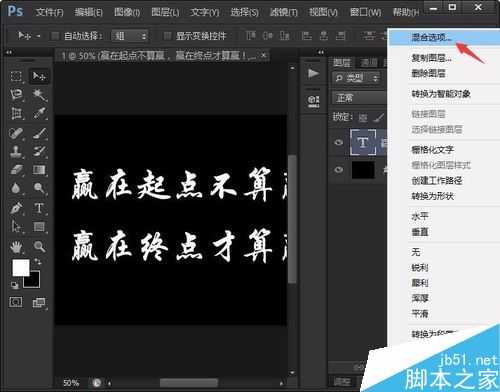Choose 删除图层 from the context menu
Viewport: 500px width, 392px height.
pyautogui.click(x=428, y=73)
